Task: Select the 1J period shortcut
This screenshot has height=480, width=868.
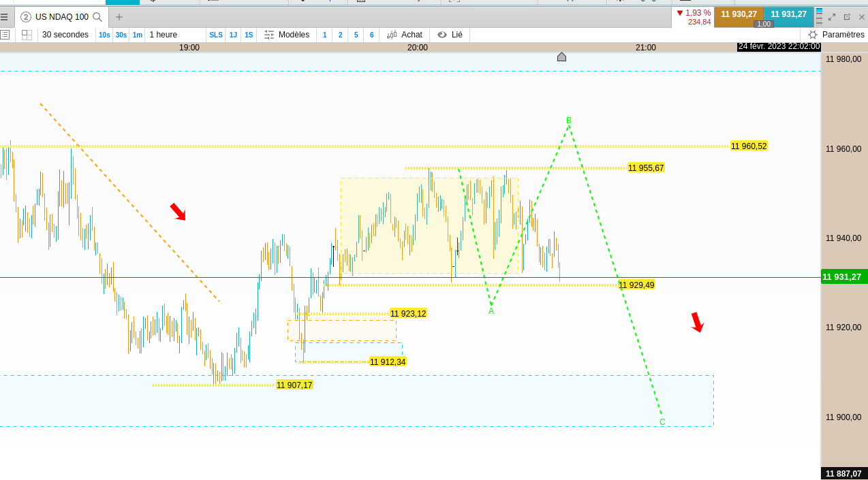Action: point(233,35)
